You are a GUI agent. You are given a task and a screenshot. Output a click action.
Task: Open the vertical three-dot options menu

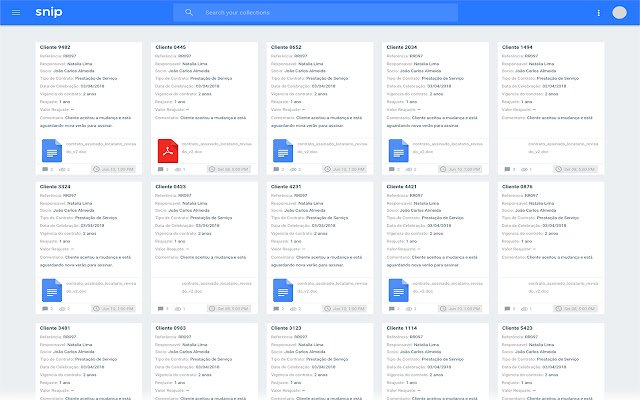pyautogui.click(x=598, y=13)
